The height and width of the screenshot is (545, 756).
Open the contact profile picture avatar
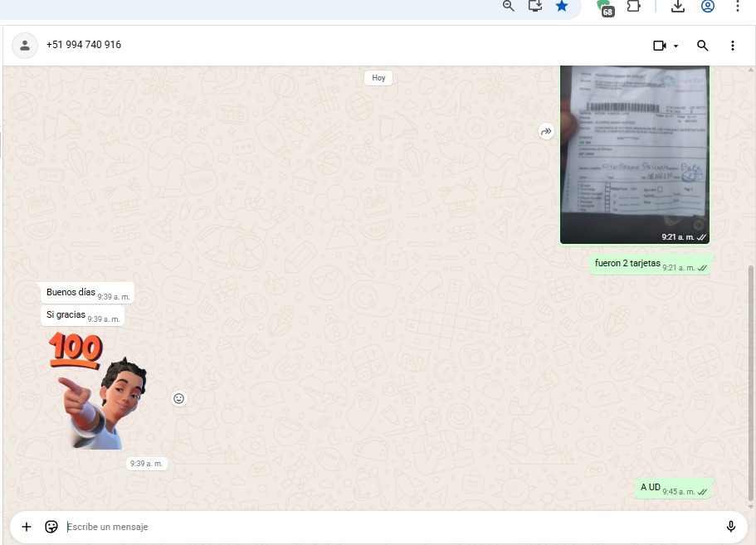pos(25,46)
